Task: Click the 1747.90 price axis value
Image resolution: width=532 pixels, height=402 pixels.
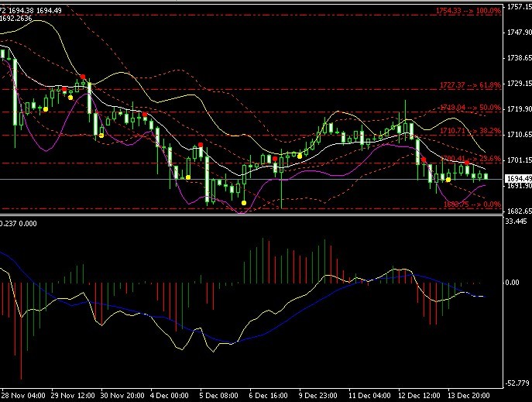Action: [x=519, y=33]
